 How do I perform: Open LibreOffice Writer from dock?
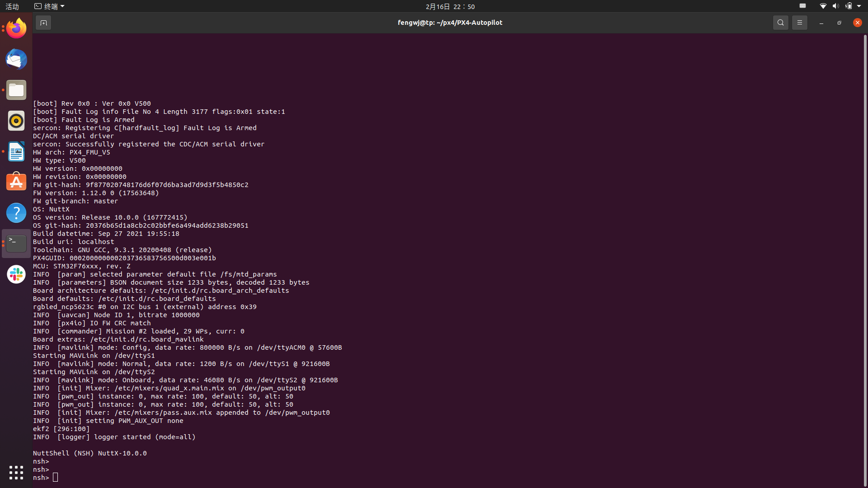pyautogui.click(x=16, y=152)
